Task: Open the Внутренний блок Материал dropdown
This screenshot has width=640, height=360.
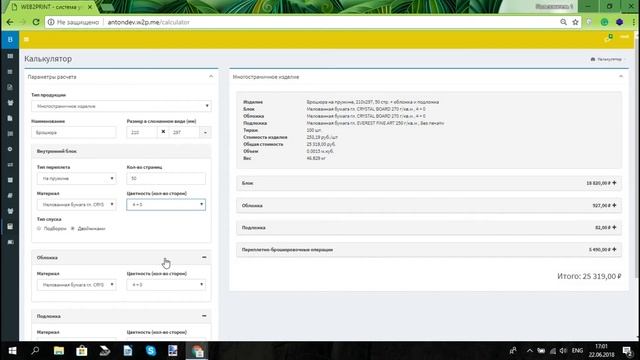Action: [76, 204]
